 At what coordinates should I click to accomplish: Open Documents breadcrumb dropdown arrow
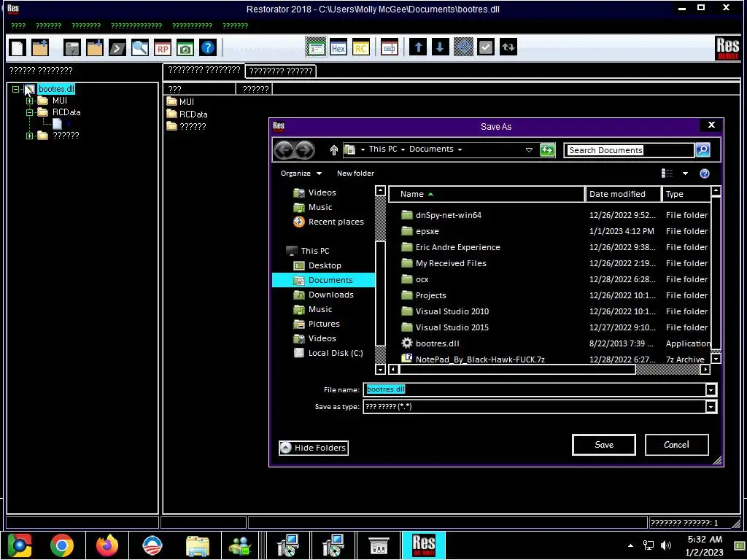click(460, 149)
